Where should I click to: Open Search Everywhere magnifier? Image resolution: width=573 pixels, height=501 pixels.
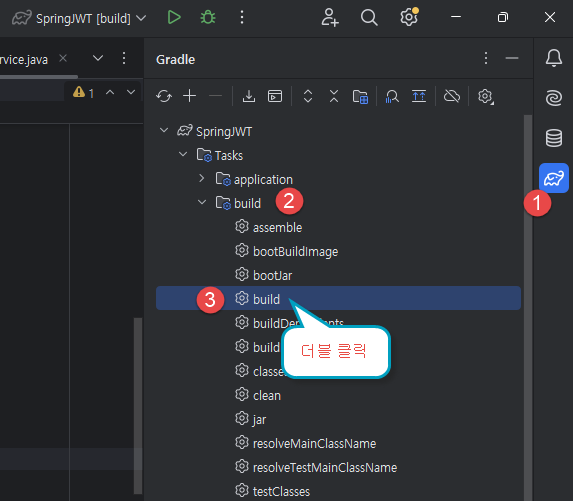(369, 17)
